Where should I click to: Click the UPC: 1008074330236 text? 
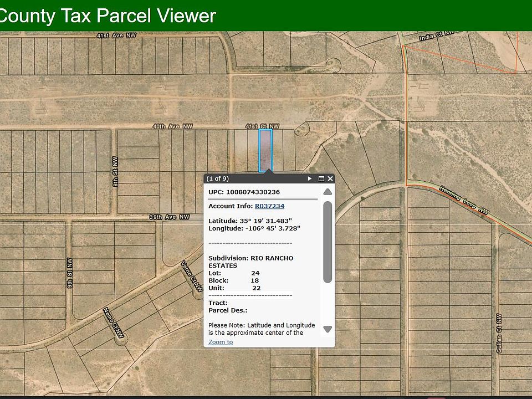[244, 192]
